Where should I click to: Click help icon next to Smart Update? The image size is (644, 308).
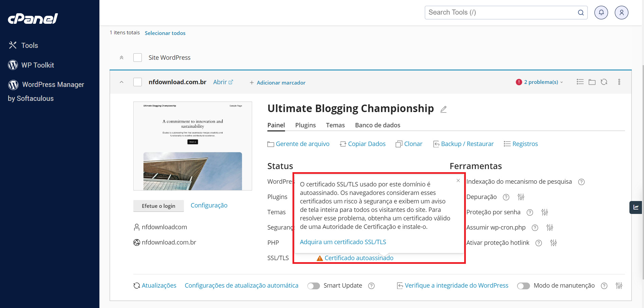tap(371, 286)
